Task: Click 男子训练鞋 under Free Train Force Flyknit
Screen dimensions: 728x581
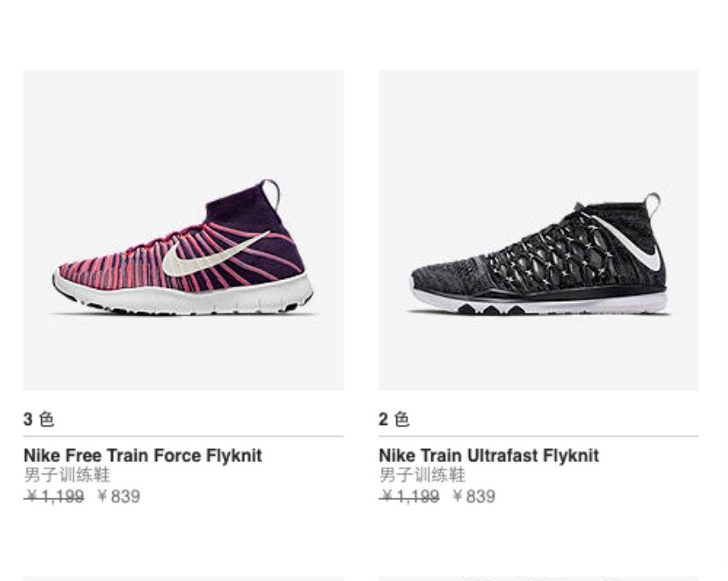Action: pos(67,475)
